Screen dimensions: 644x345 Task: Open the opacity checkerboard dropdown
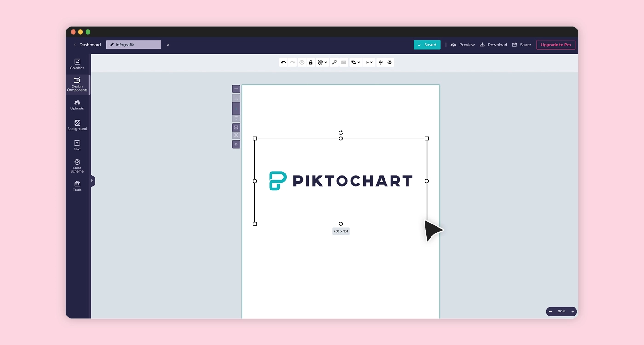tap(322, 63)
